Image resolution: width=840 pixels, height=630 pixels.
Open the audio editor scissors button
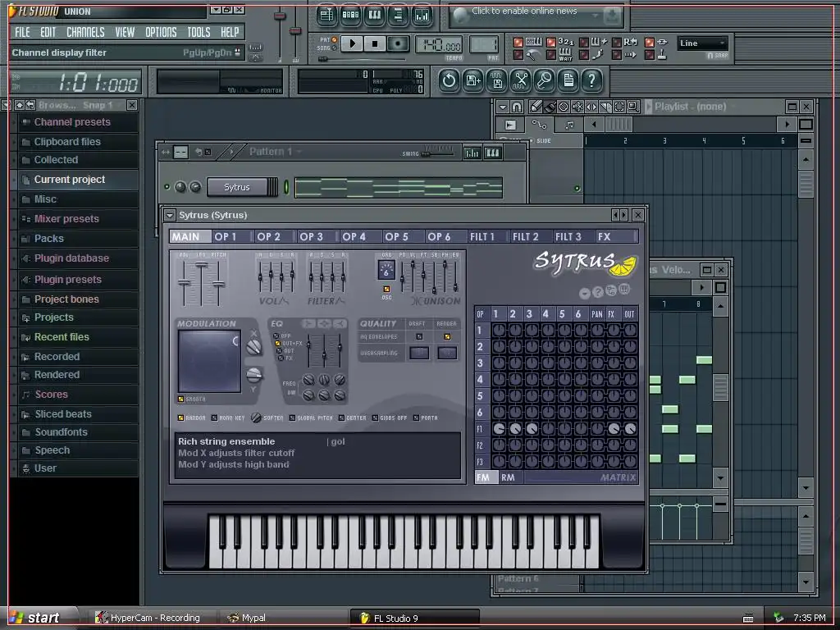(520, 81)
